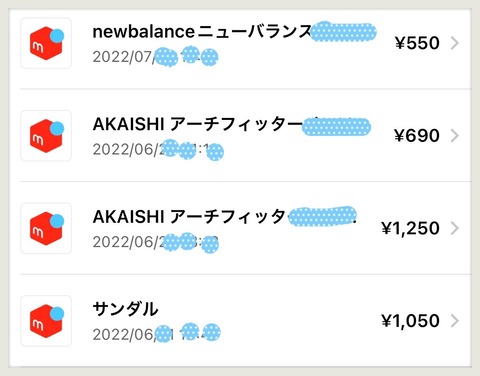480x376 pixels.
Task: Select the ¥690 amount
Action: 417,136
